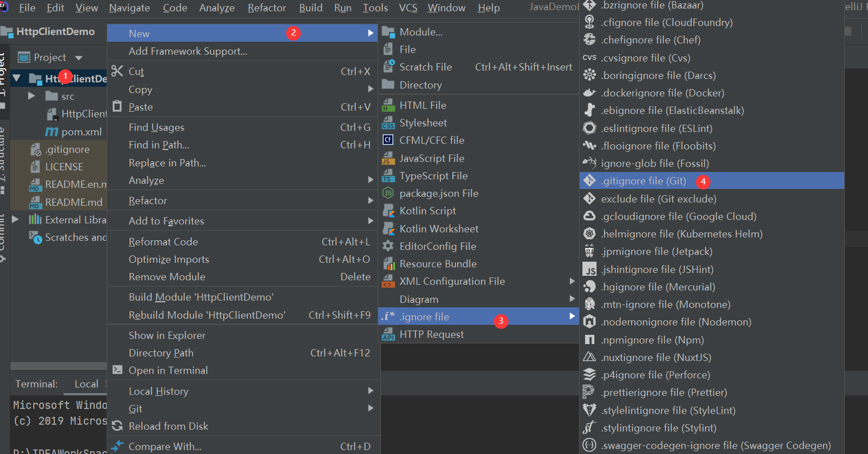Expand the src folder in project tree

pyautogui.click(x=32, y=96)
